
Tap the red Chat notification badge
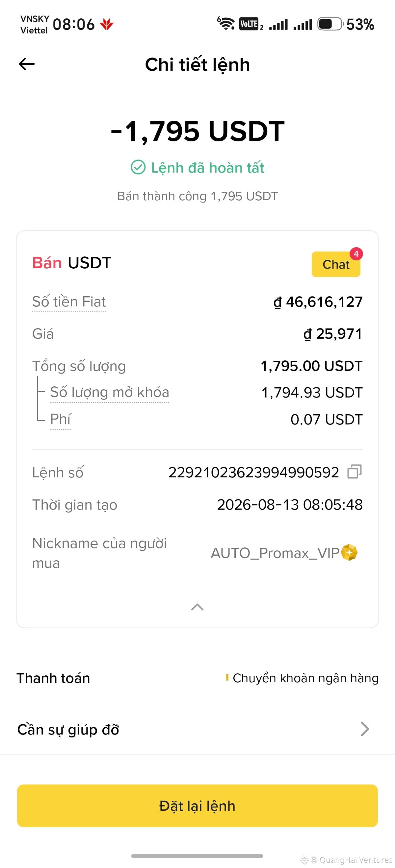[x=356, y=254]
